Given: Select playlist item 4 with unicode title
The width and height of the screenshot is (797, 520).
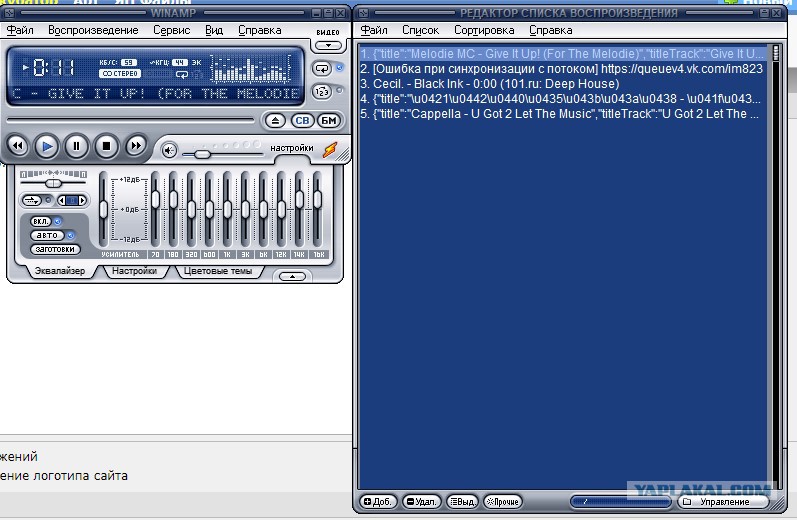Looking at the screenshot, I should [562, 99].
